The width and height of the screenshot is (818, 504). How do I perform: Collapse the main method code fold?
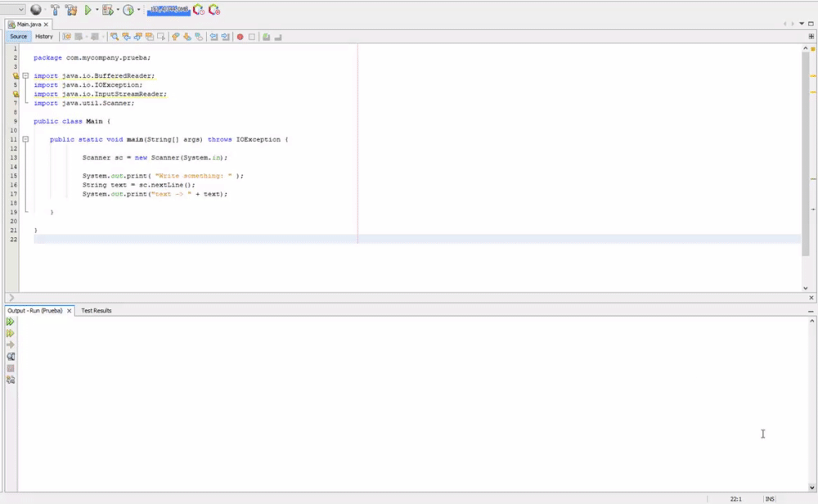click(25, 139)
